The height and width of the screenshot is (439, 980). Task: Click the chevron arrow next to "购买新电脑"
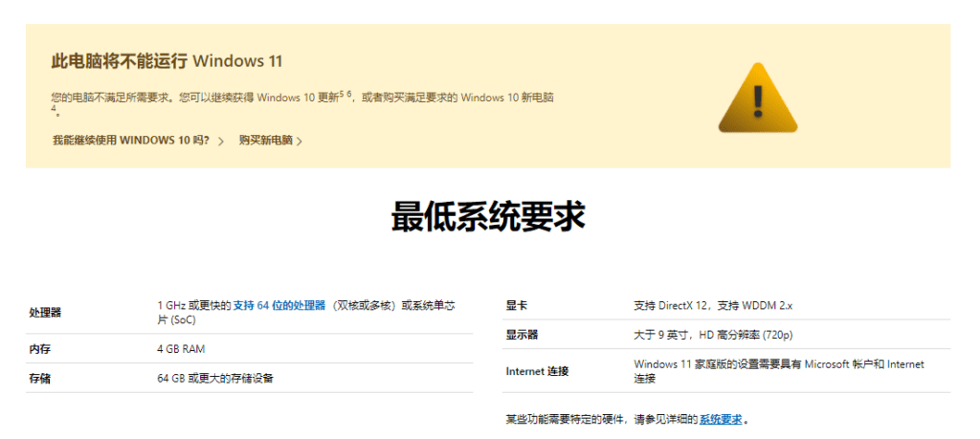click(x=300, y=142)
